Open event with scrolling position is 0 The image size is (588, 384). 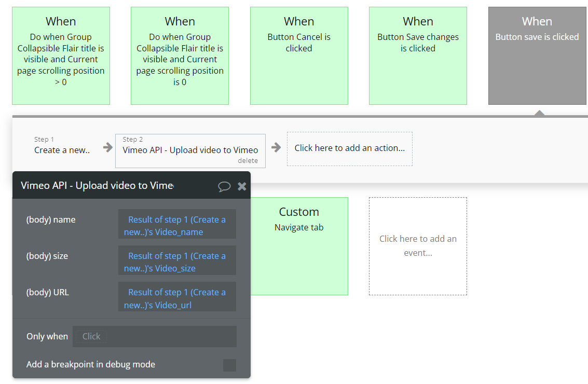[x=180, y=56]
